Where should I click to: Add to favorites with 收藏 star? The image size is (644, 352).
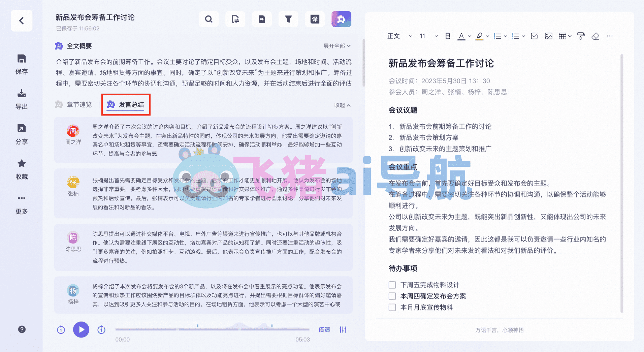[22, 169]
